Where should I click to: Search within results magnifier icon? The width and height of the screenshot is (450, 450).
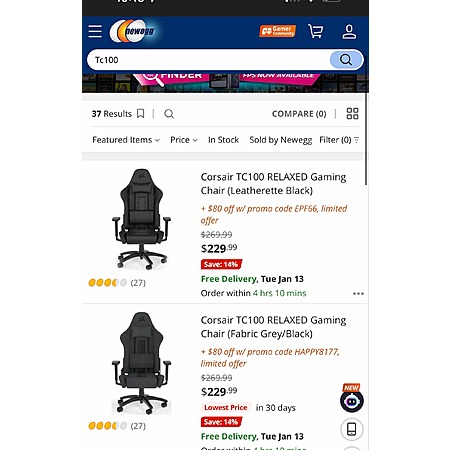(169, 114)
